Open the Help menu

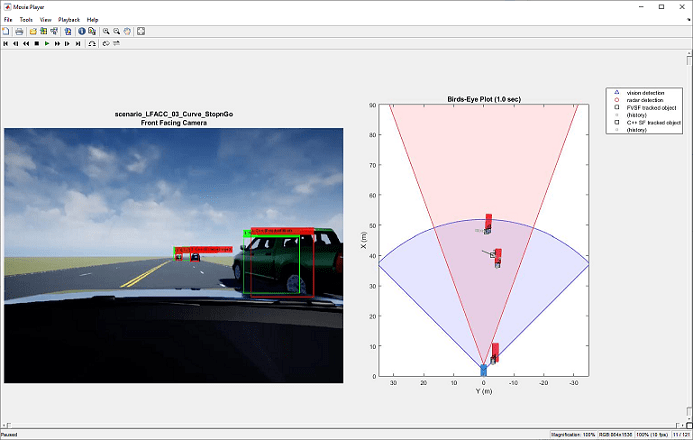tap(92, 19)
